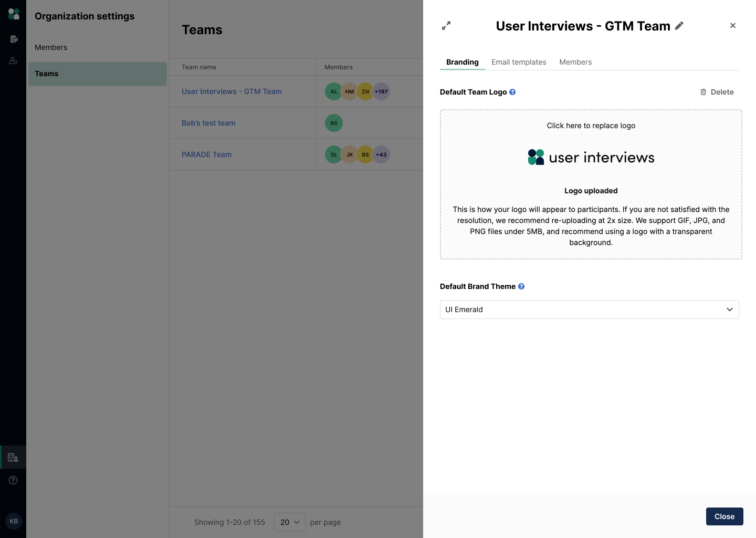Screen dimensions: 756x538
Task: Open User Interviews - GTM Team link
Action: [x=232, y=91]
